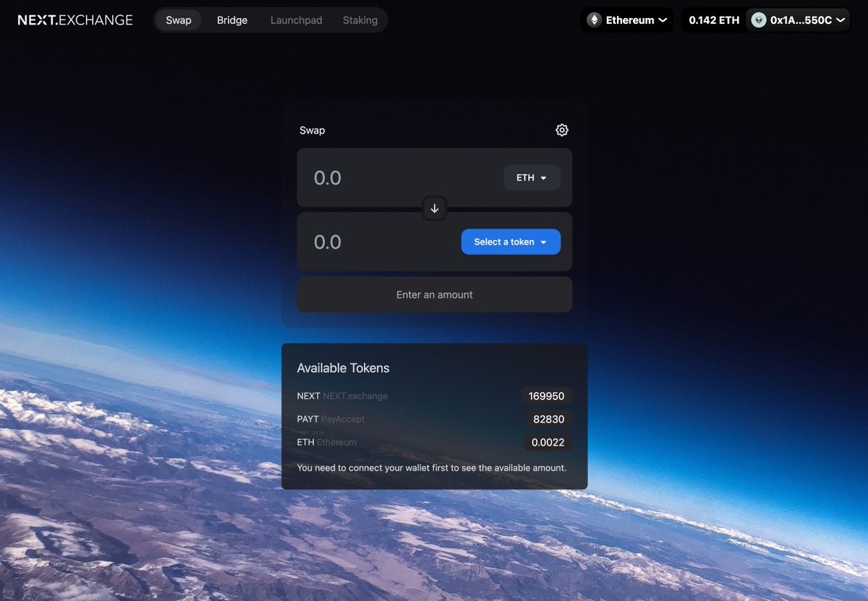Open the Staking tab
Viewport: 868px width, 601px height.
[x=360, y=20]
